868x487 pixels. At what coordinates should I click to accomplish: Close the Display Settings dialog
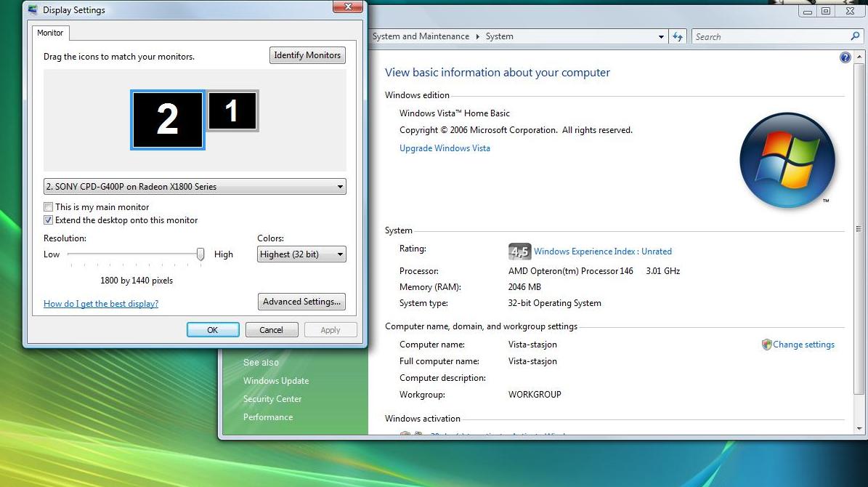[x=348, y=7]
